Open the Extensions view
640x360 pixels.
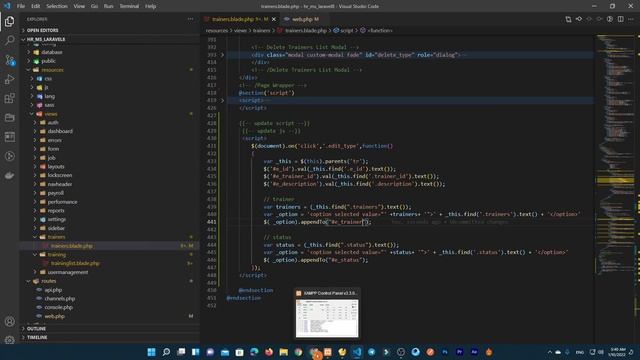click(x=9, y=98)
